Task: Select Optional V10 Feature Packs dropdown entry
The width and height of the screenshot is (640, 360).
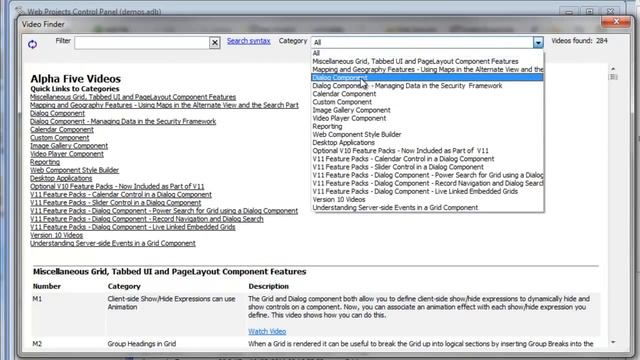Action: coord(427,151)
